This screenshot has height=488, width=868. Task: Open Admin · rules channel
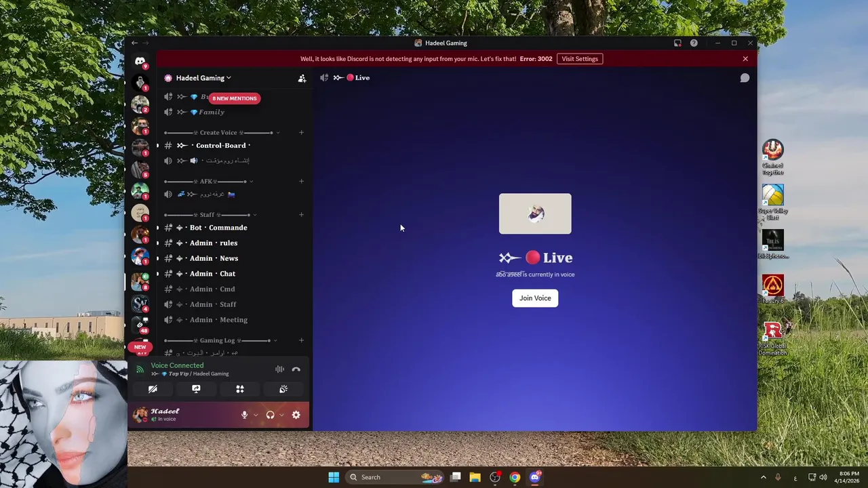tap(235, 243)
